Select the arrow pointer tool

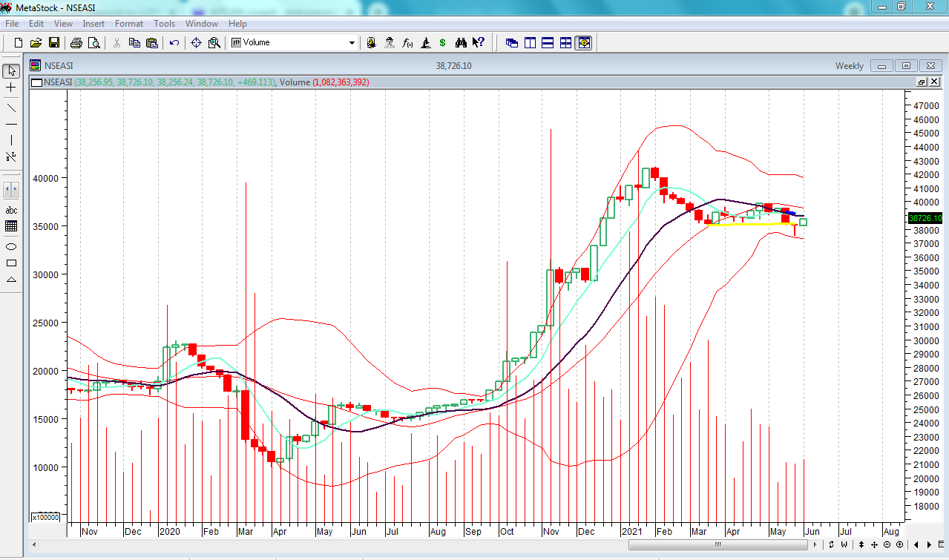11,70
